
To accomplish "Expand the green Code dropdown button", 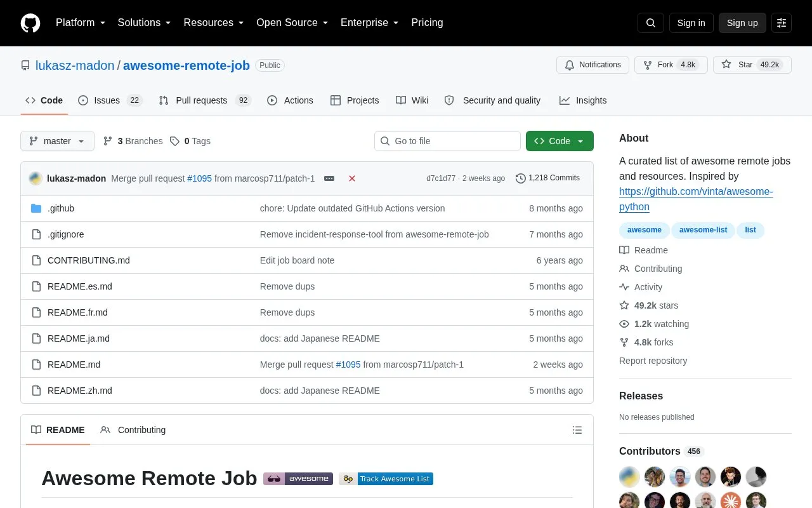I will [560, 141].
